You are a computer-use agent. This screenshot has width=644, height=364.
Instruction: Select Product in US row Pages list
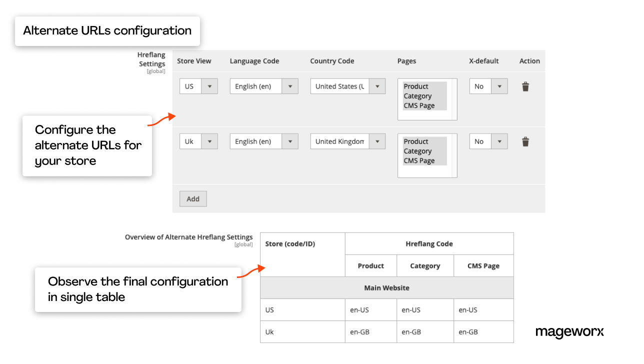point(416,86)
